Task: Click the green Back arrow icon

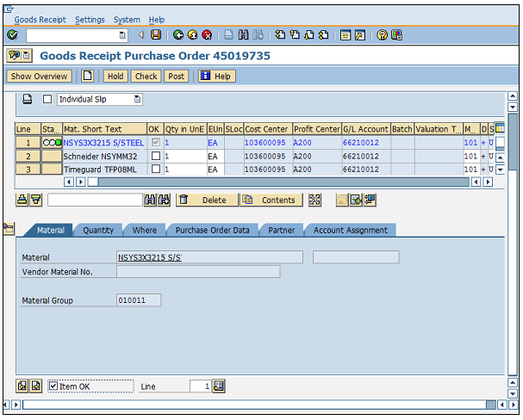Action: click(178, 35)
